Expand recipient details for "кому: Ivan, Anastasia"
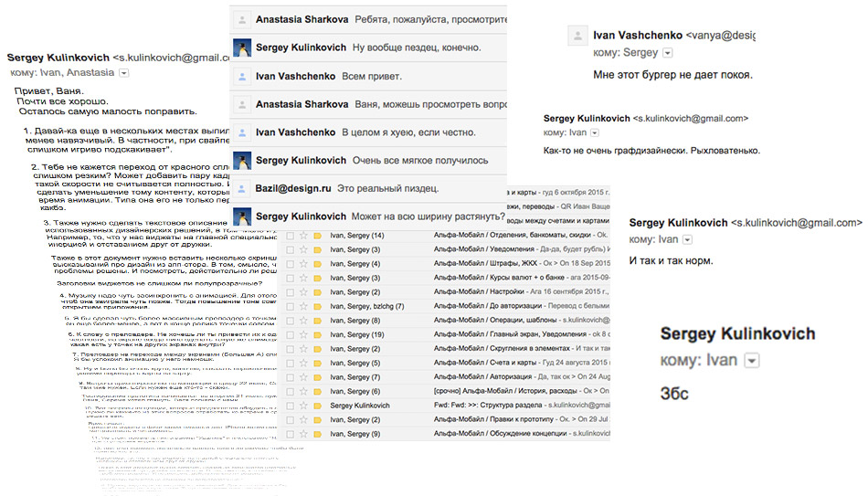This screenshot has width=868, height=496. click(x=124, y=72)
